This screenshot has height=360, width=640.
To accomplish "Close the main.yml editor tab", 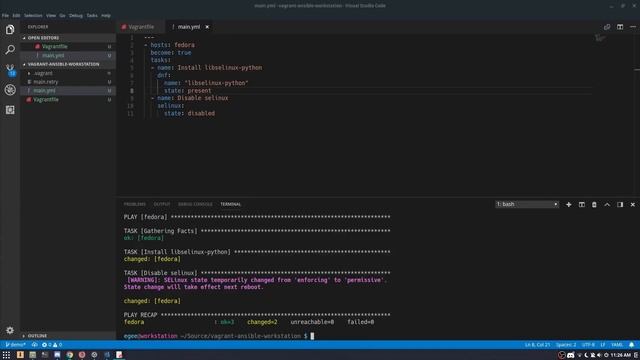I will pyautogui.click(x=207, y=27).
